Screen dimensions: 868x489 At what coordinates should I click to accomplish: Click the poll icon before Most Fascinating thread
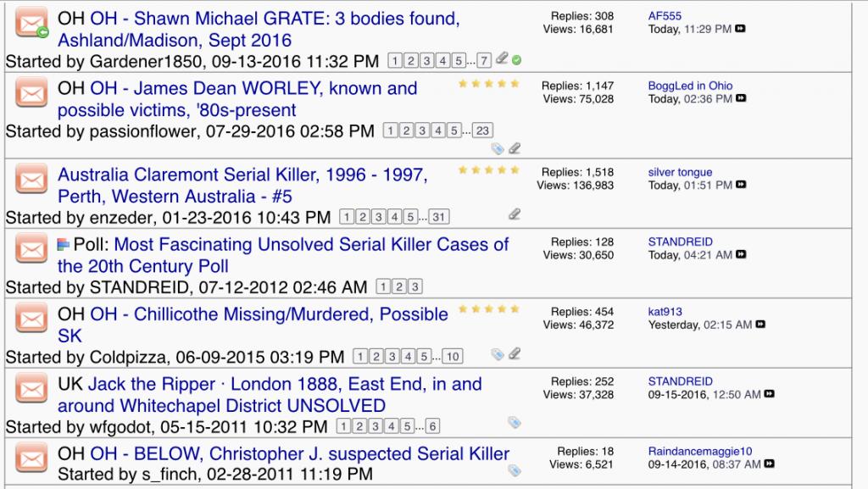click(64, 245)
